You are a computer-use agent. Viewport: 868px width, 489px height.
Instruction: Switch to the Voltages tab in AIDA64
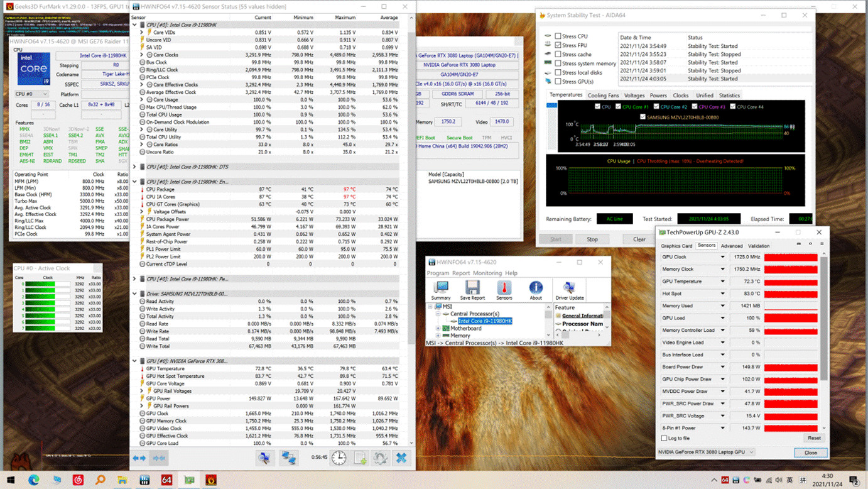pos(634,96)
